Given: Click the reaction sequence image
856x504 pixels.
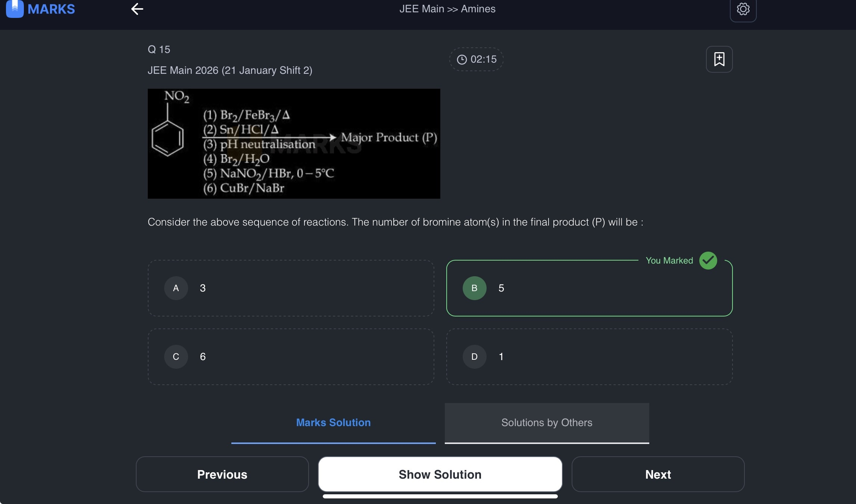Looking at the screenshot, I should point(294,144).
